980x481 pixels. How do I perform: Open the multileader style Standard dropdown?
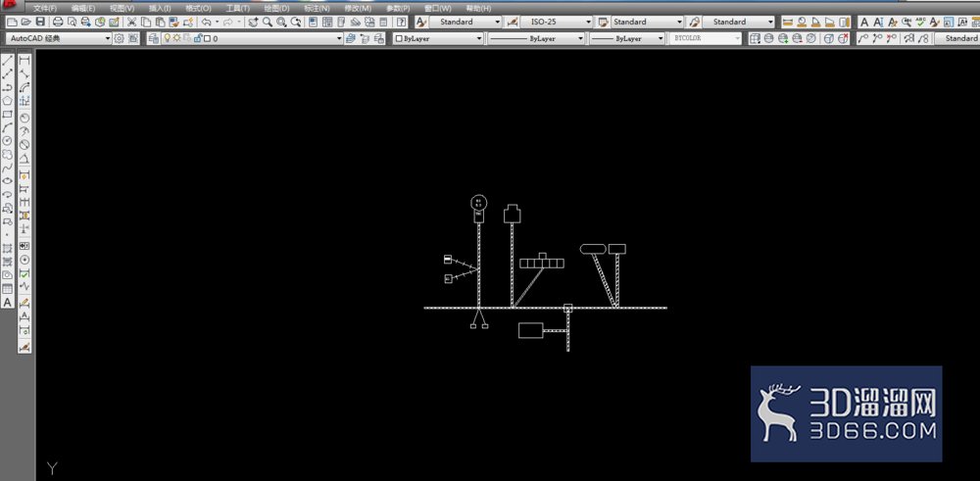coord(739,22)
